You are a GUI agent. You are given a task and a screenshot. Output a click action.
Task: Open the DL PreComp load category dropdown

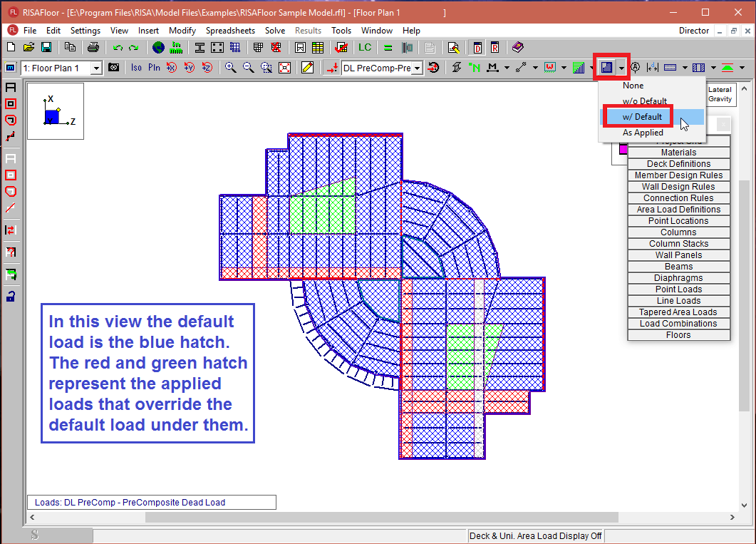417,68
